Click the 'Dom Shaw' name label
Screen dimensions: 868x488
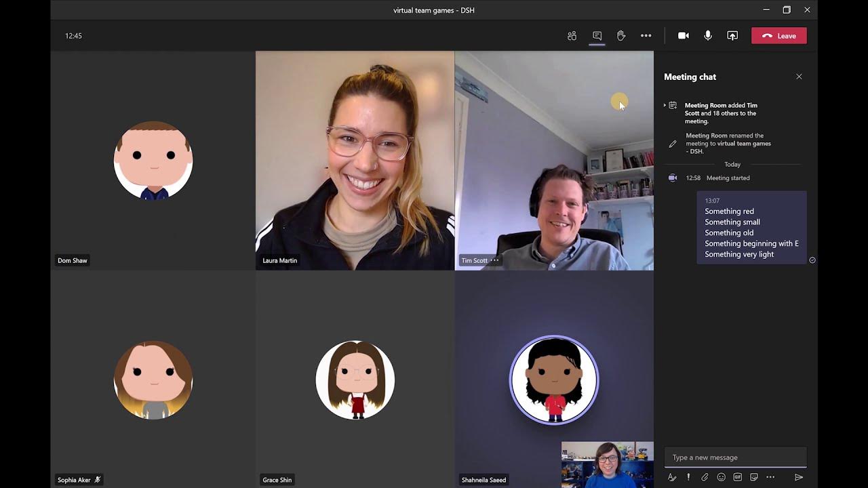[73, 260]
